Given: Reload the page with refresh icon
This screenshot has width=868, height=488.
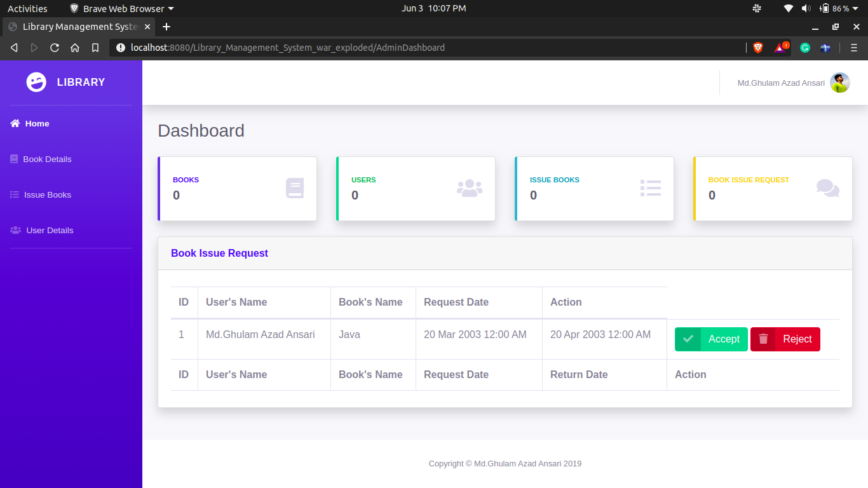Looking at the screenshot, I should click(55, 48).
